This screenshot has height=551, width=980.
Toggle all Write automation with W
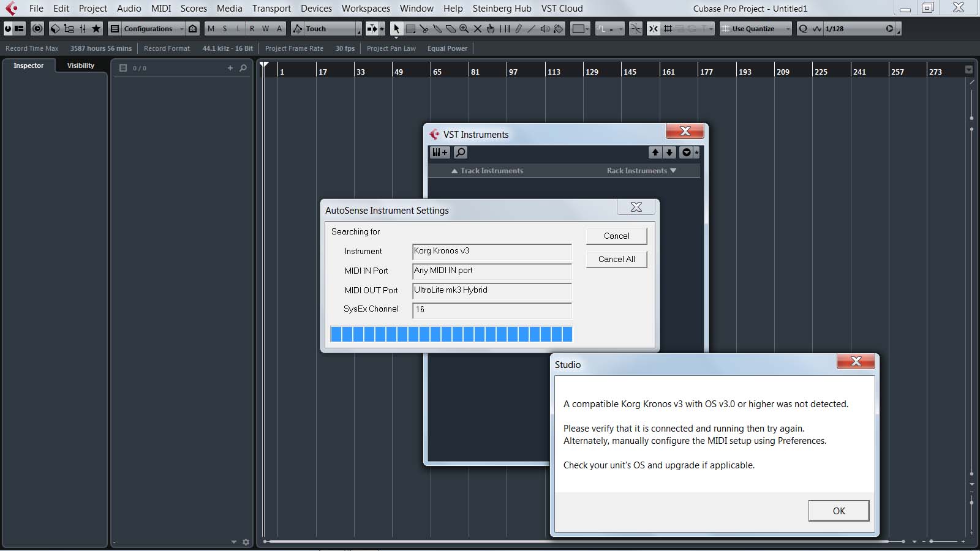pos(265,29)
